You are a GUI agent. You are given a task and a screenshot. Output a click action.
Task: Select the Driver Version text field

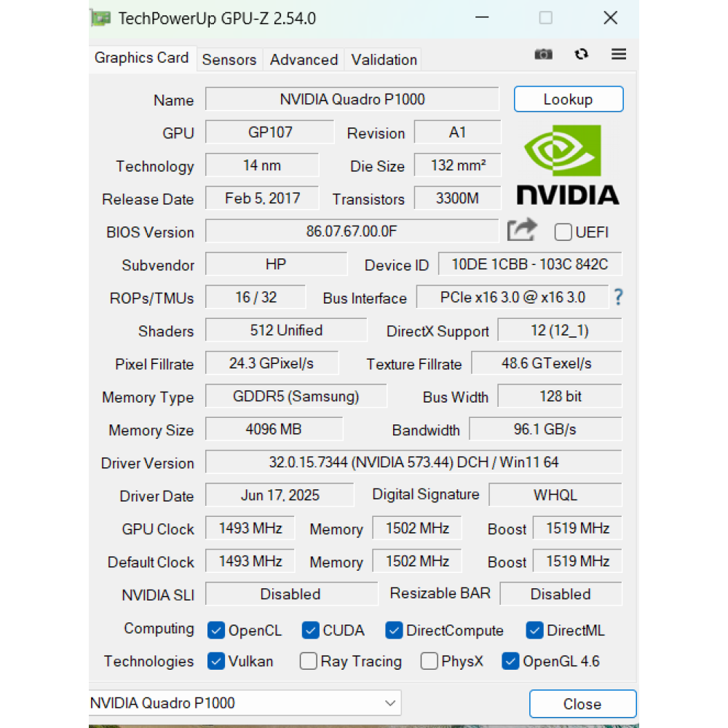(413, 462)
